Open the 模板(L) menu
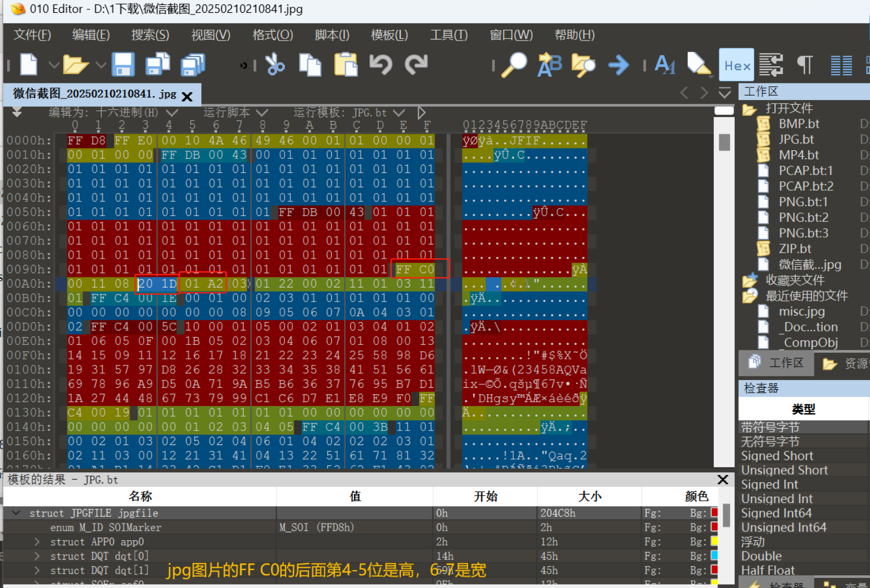870x588 pixels. 389,35
